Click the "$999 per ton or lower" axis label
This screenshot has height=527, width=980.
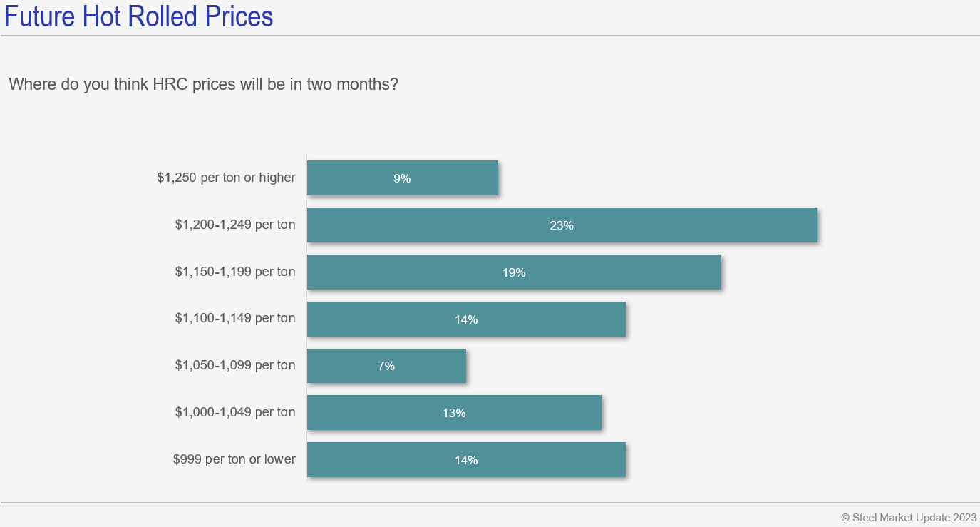234,459
